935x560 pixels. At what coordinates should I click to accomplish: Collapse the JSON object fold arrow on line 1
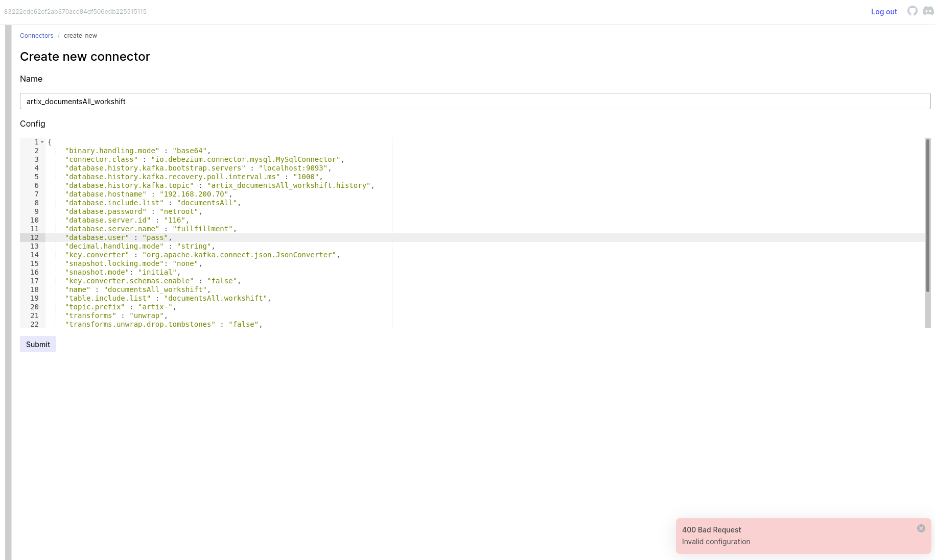42,142
